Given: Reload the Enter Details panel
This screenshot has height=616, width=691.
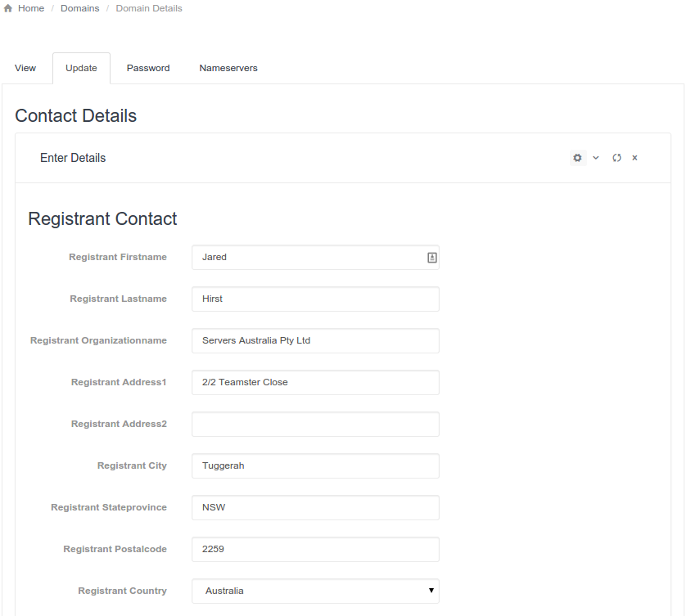Looking at the screenshot, I should pos(616,158).
